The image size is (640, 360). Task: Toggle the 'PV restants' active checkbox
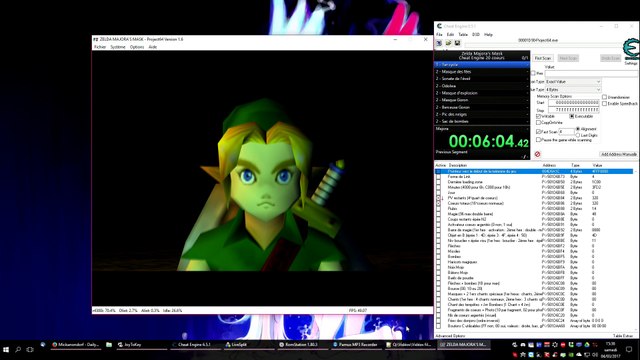pos(439,198)
